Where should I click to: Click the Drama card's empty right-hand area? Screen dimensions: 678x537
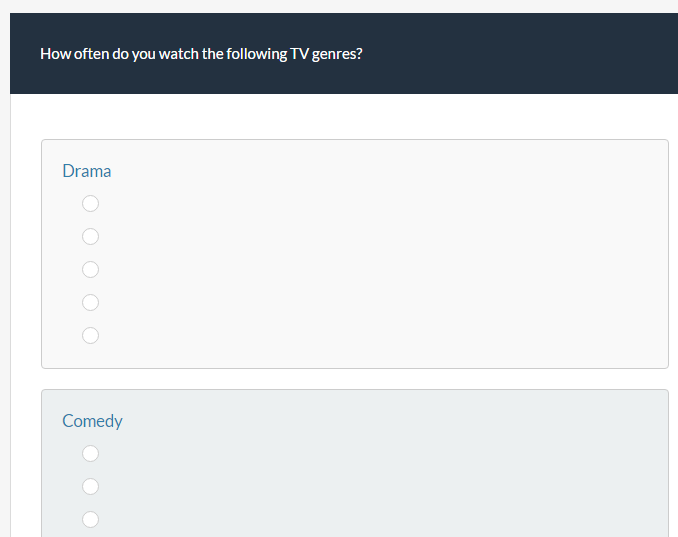click(x=450, y=270)
